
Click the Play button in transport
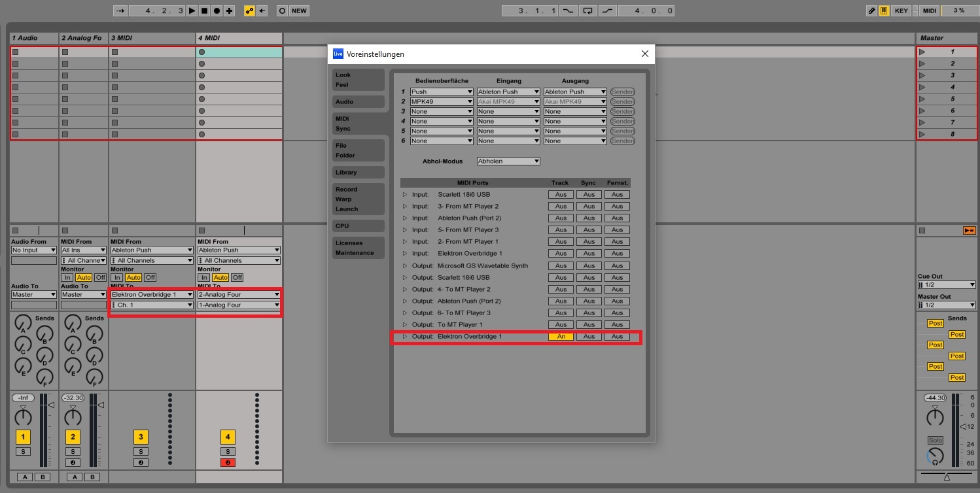pos(192,10)
